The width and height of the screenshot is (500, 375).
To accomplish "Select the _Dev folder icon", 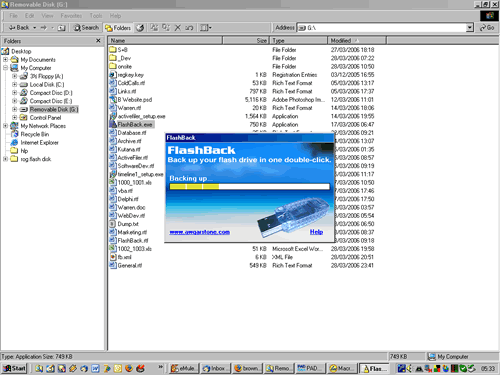I will pyautogui.click(x=113, y=58).
